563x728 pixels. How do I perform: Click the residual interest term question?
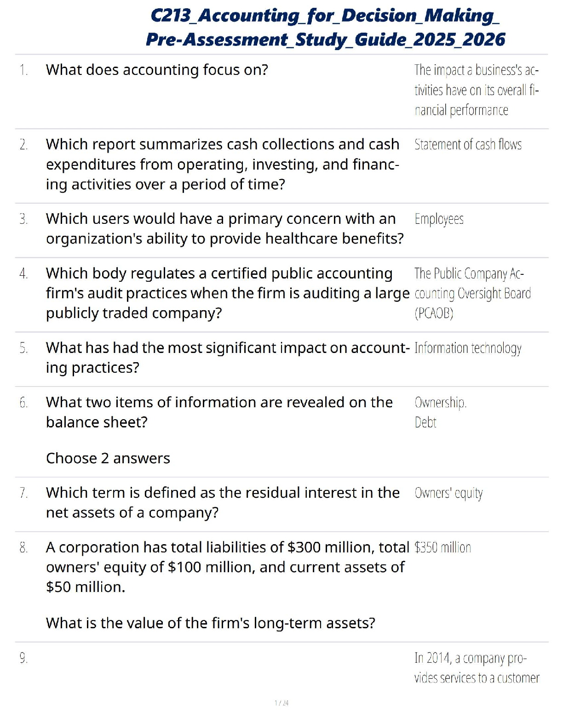click(x=223, y=502)
